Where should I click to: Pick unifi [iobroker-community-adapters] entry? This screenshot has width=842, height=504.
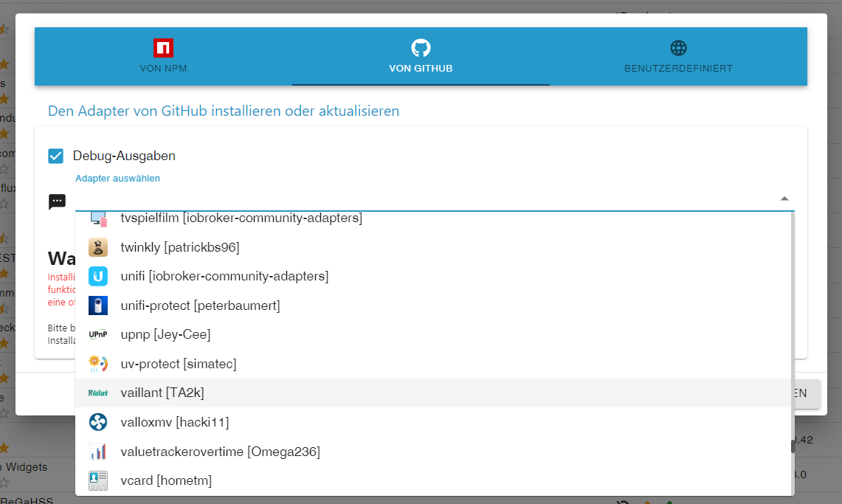434,277
